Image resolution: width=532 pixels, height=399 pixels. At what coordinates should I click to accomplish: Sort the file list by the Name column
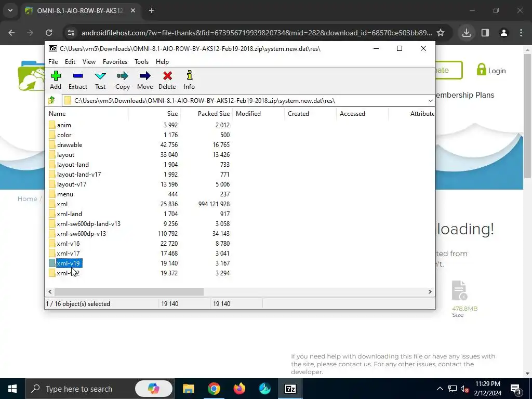point(87,114)
